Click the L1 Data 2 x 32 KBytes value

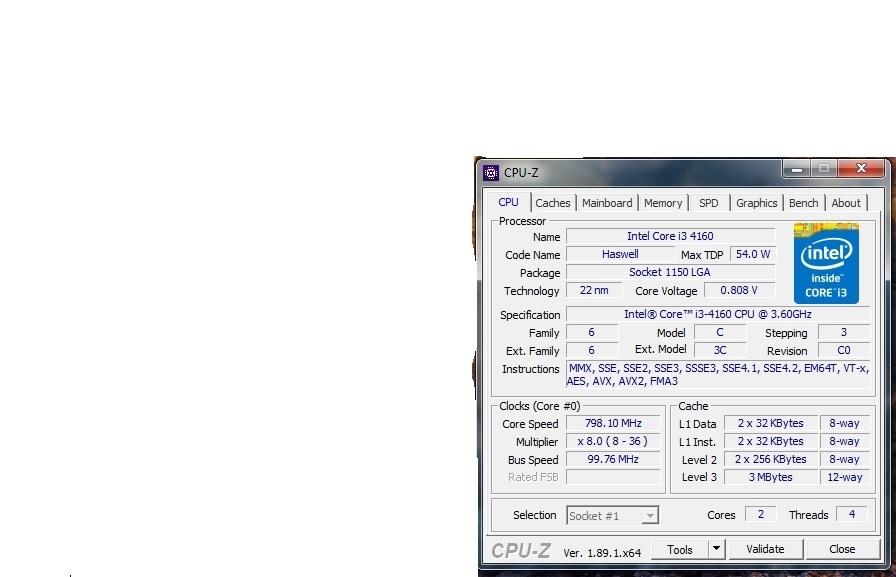point(770,423)
